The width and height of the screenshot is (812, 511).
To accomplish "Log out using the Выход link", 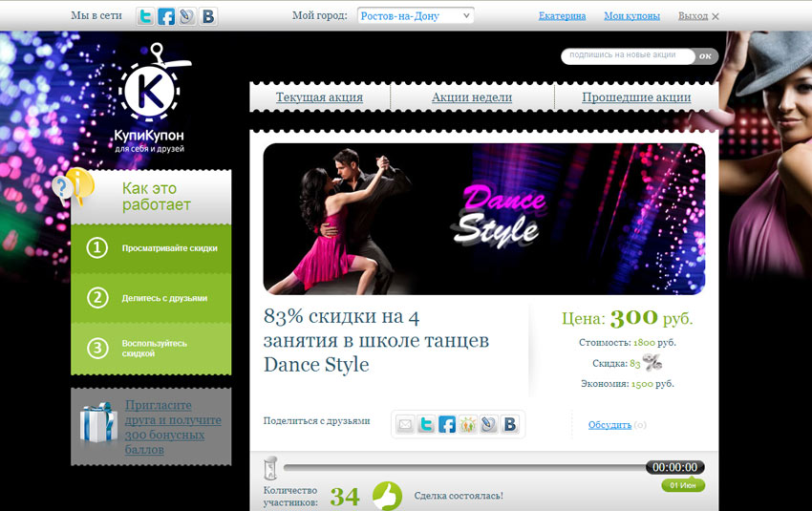I will [694, 16].
